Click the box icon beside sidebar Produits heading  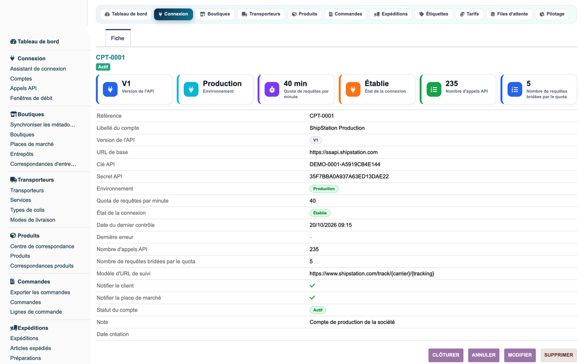[x=13, y=236]
